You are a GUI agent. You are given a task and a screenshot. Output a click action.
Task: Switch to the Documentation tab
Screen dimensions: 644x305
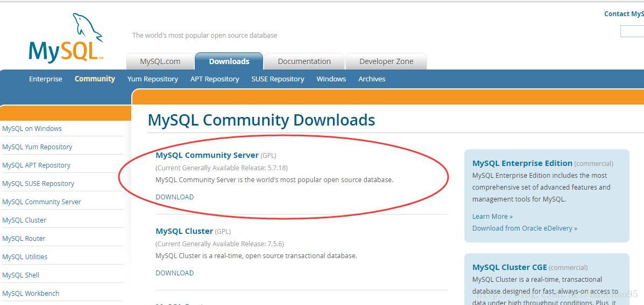(x=304, y=61)
